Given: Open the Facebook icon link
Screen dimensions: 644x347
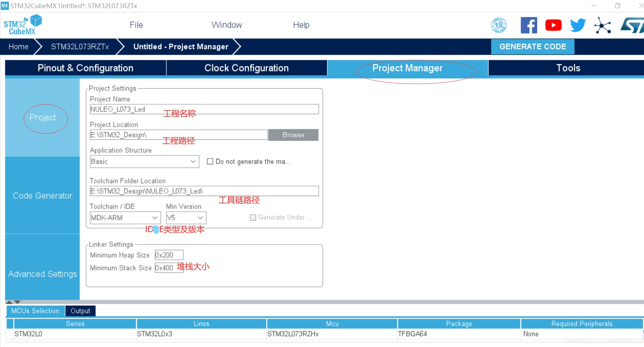Looking at the screenshot, I should pyautogui.click(x=529, y=25).
